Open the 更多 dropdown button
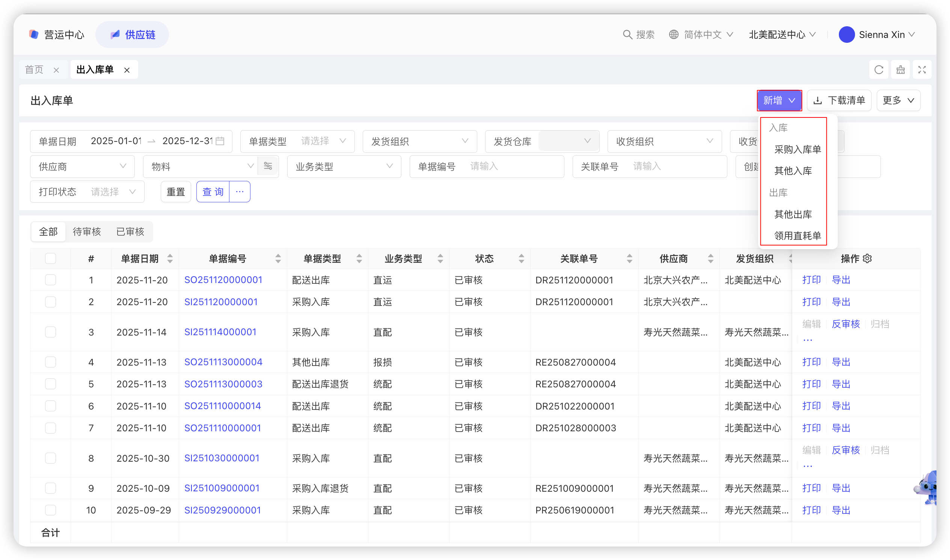 pos(898,100)
